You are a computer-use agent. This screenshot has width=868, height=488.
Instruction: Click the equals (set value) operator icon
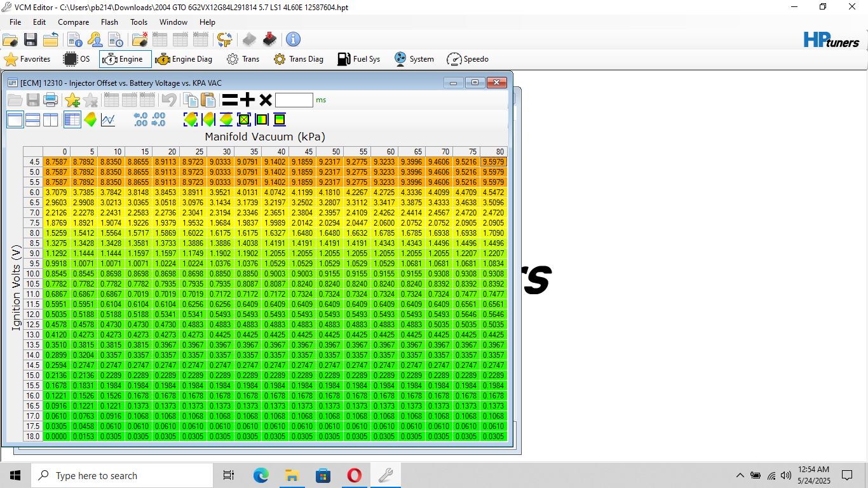pos(229,100)
